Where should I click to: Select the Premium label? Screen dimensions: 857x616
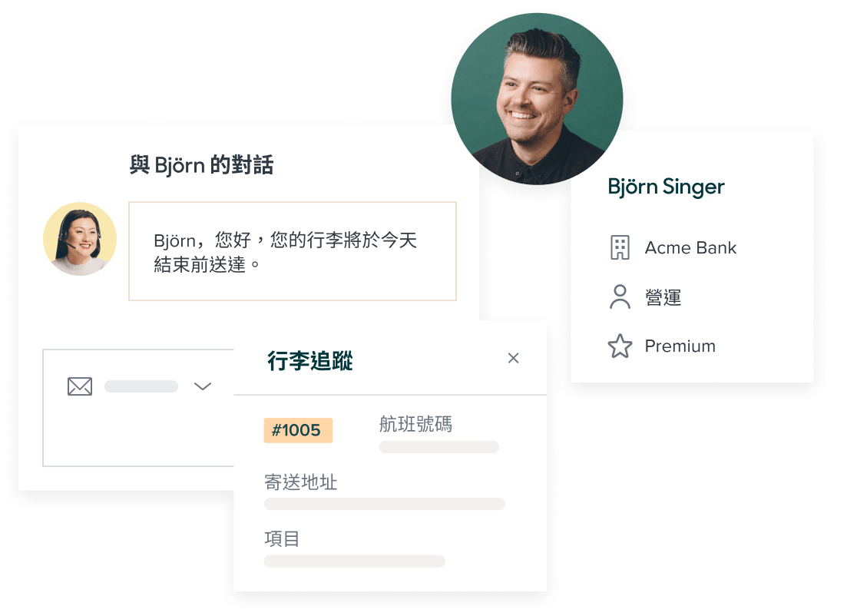[x=680, y=346]
